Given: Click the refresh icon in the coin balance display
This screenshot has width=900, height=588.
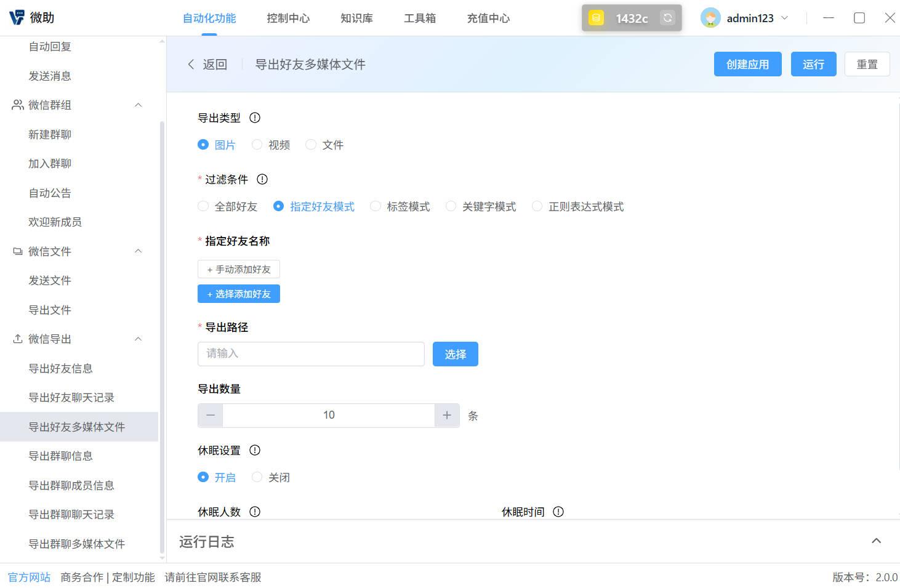Looking at the screenshot, I should pos(667,18).
